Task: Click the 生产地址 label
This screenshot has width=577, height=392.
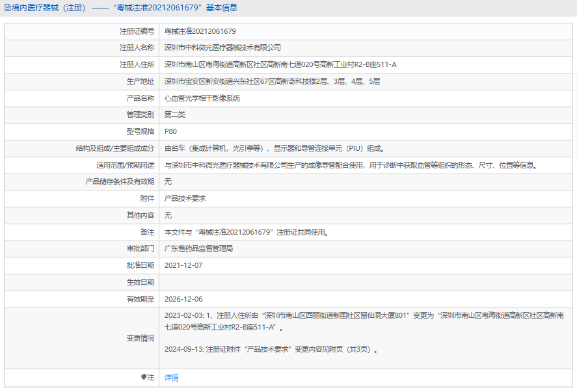Action: [x=141, y=82]
